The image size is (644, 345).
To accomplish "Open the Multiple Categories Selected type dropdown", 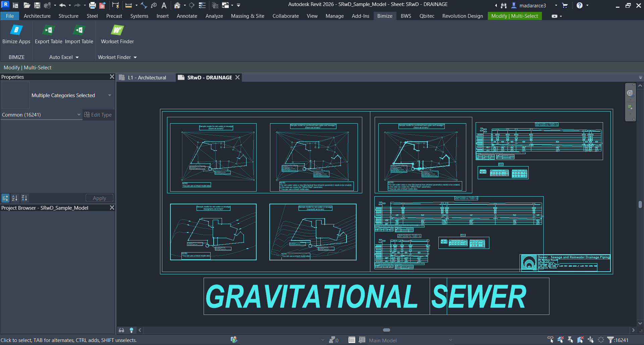I will pos(109,95).
